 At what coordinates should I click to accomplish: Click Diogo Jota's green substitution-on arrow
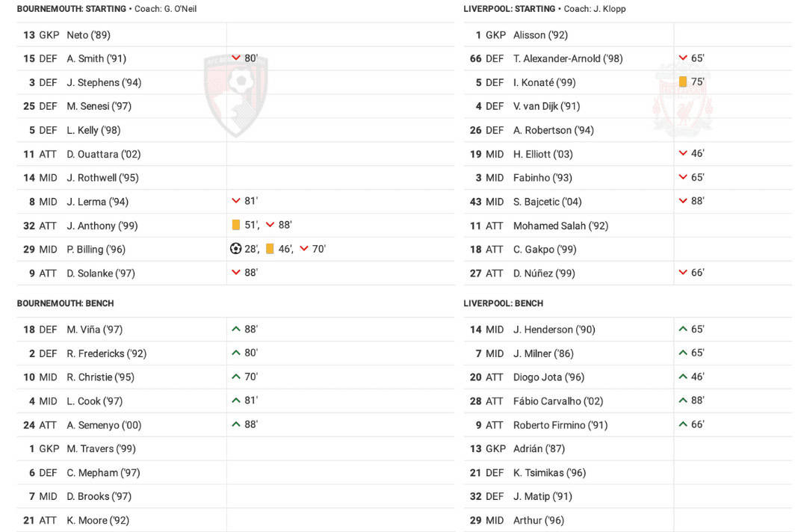683,377
